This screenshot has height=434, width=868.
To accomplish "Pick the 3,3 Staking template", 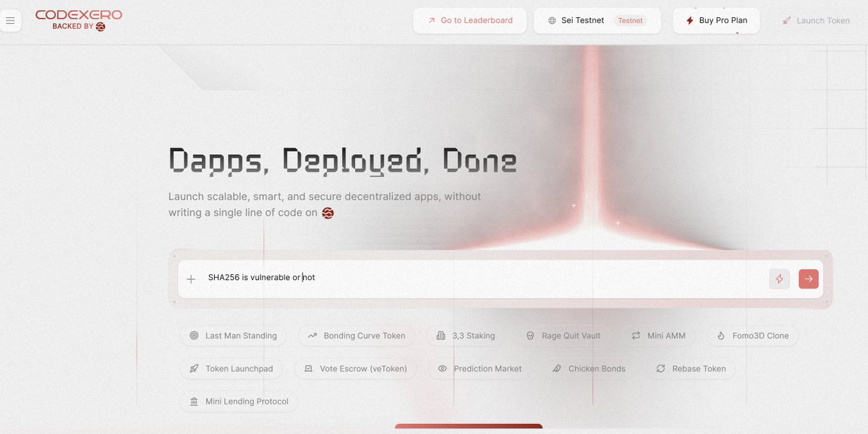I will tap(466, 336).
